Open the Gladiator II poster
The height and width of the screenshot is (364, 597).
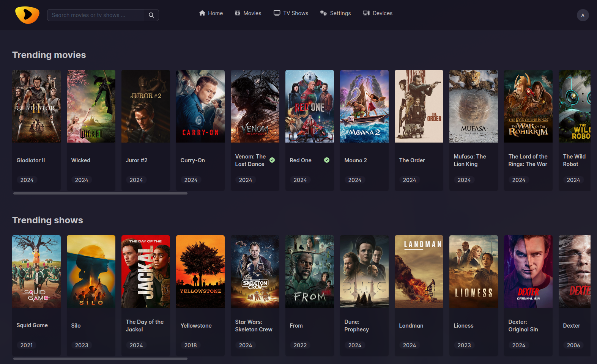coord(36,106)
